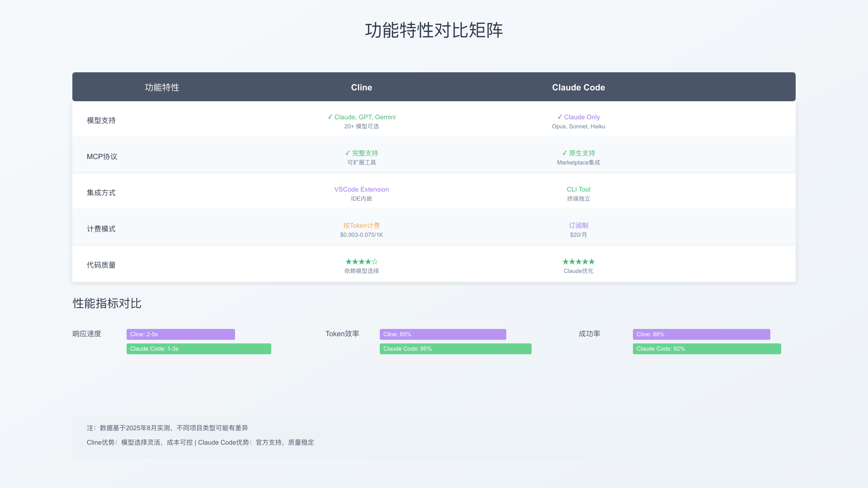Viewport: 868px width, 488px height.
Task: Click the Claude Code: 1-3s green bar
Action: pos(199,349)
